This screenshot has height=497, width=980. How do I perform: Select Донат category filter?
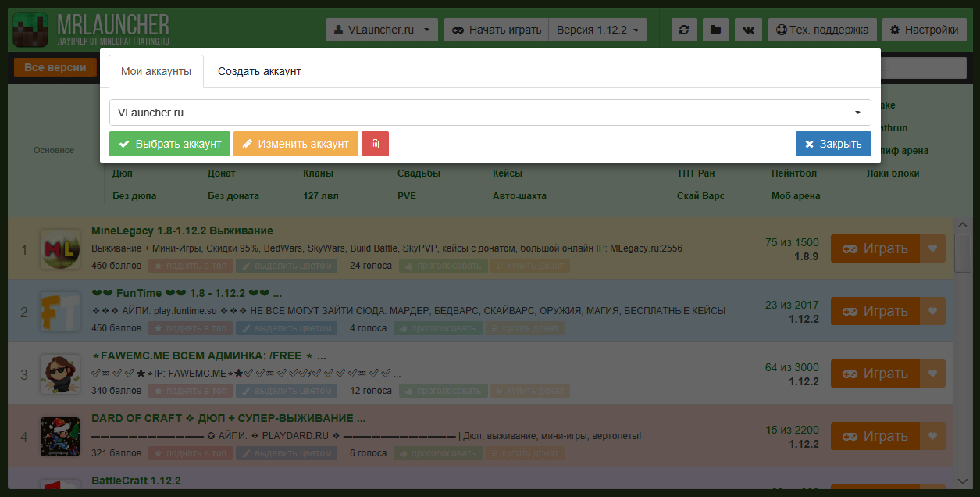(x=222, y=173)
